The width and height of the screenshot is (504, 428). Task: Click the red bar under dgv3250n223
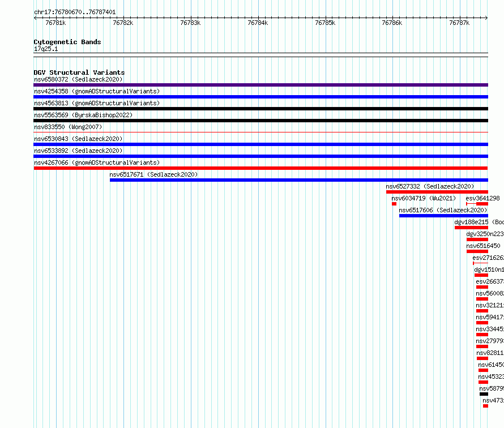pyautogui.click(x=477, y=239)
